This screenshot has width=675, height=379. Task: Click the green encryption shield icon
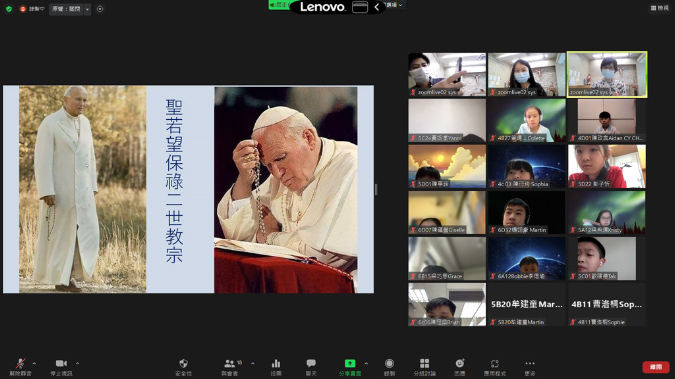pos(9,9)
